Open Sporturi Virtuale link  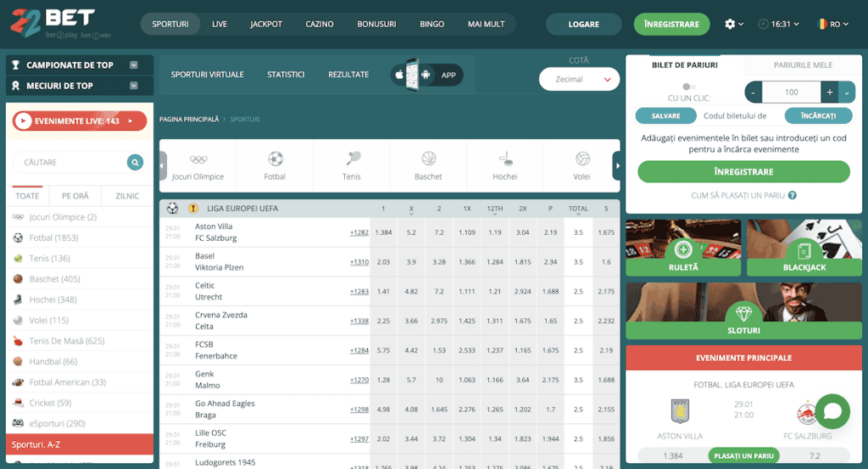tap(208, 75)
